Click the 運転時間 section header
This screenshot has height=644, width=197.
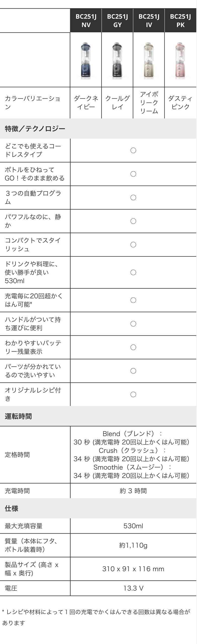point(18,416)
